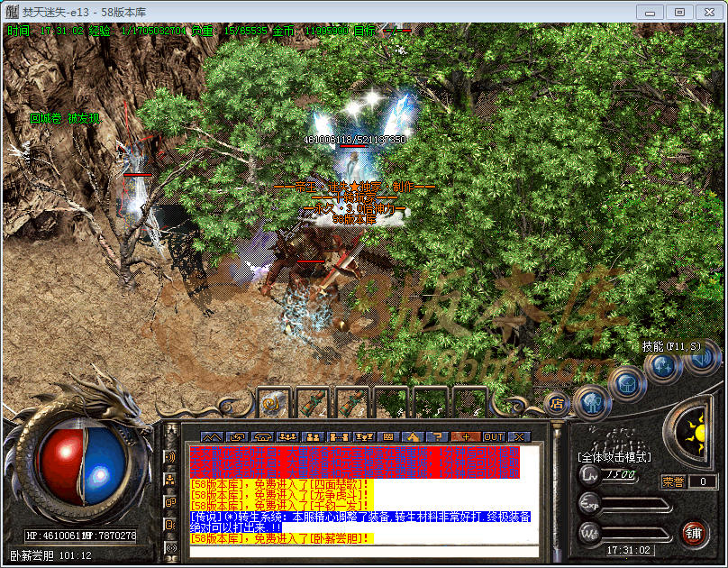Viewport: 728px width, 568px height.
Task: Click the HP:4610061 MP:7870278 readout
Action: (x=81, y=536)
